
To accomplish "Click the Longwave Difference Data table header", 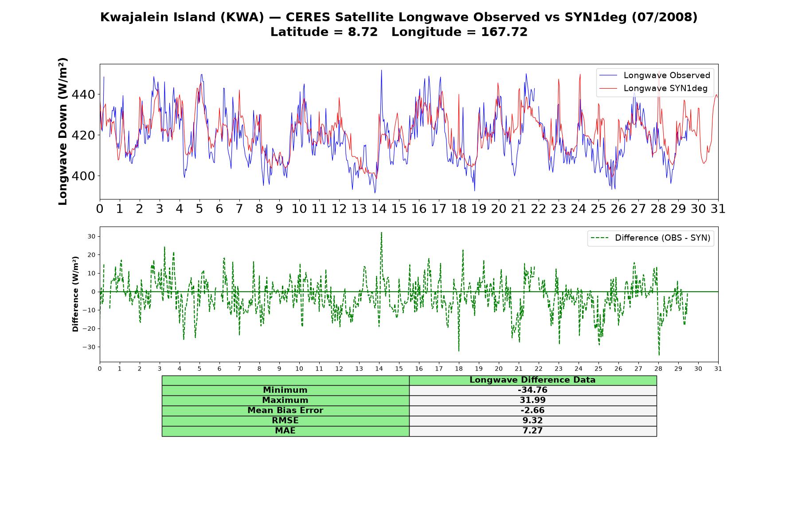I will (x=533, y=380).
